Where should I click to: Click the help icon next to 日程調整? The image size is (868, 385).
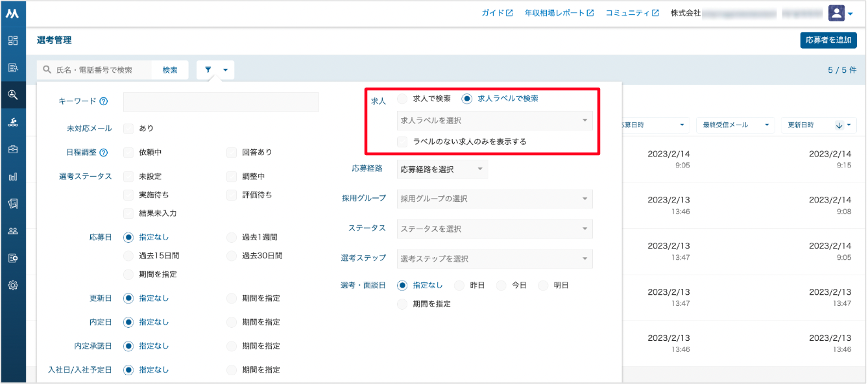[104, 153]
